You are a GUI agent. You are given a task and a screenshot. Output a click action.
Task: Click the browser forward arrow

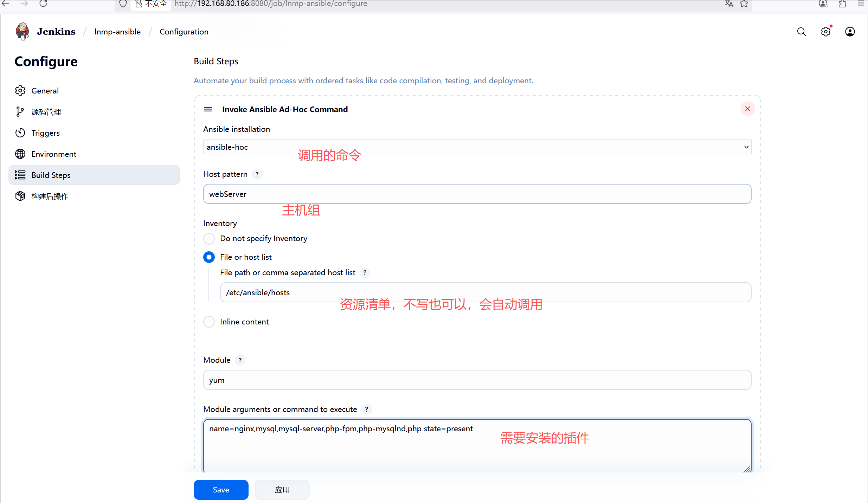coord(24,4)
